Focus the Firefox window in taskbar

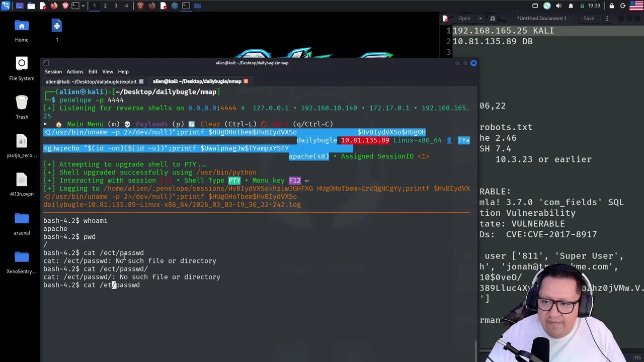tap(152, 6)
